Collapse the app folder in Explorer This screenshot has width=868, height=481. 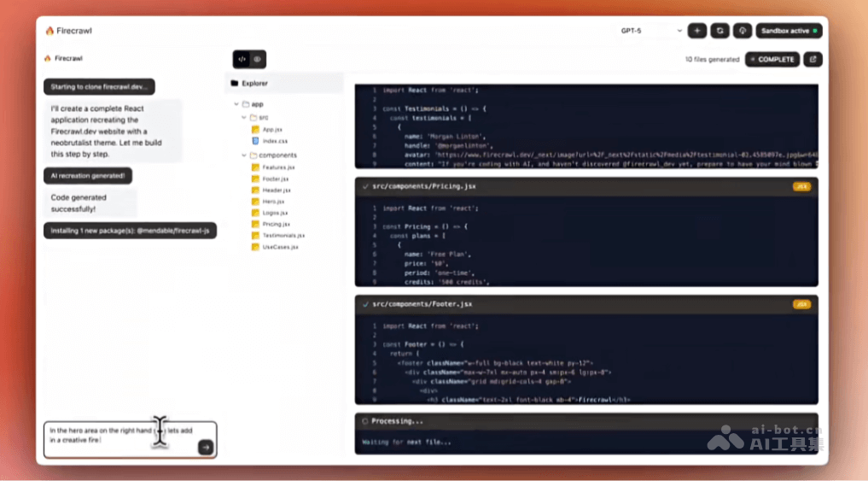click(x=236, y=104)
